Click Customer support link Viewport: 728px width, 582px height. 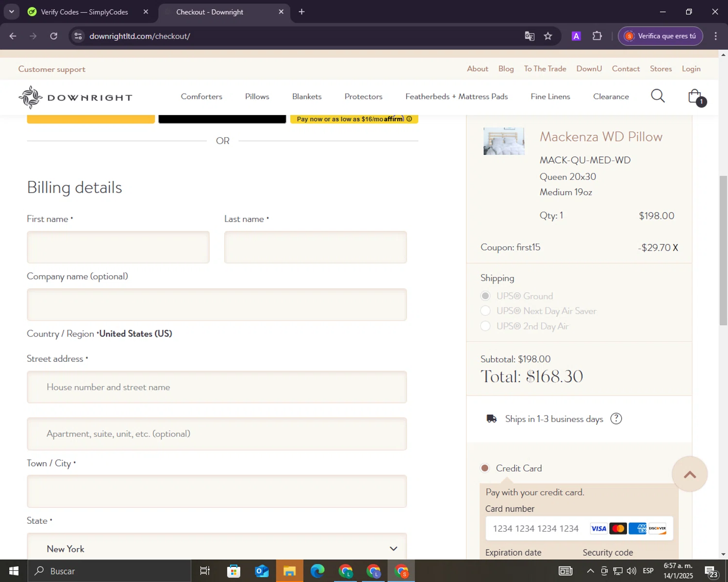point(52,69)
